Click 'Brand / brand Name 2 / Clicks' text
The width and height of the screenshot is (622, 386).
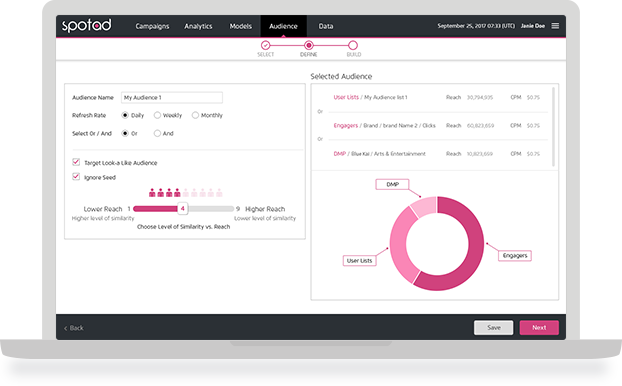pyautogui.click(x=399, y=126)
